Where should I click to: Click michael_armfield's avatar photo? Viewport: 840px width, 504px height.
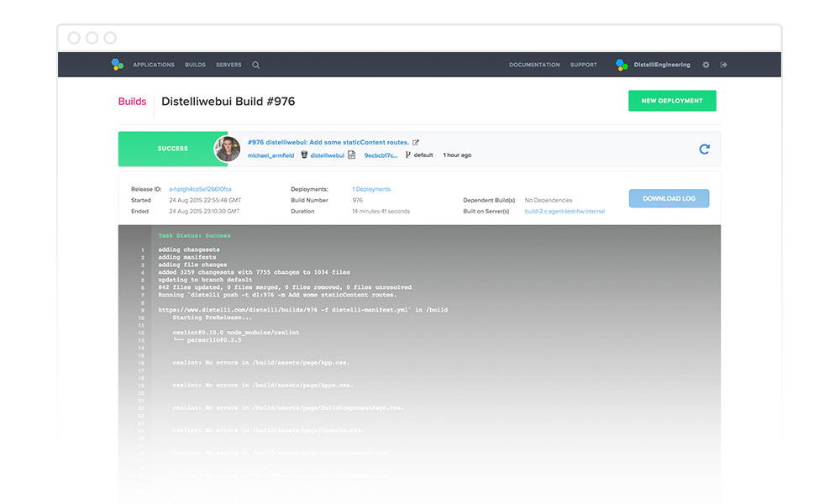(228, 149)
